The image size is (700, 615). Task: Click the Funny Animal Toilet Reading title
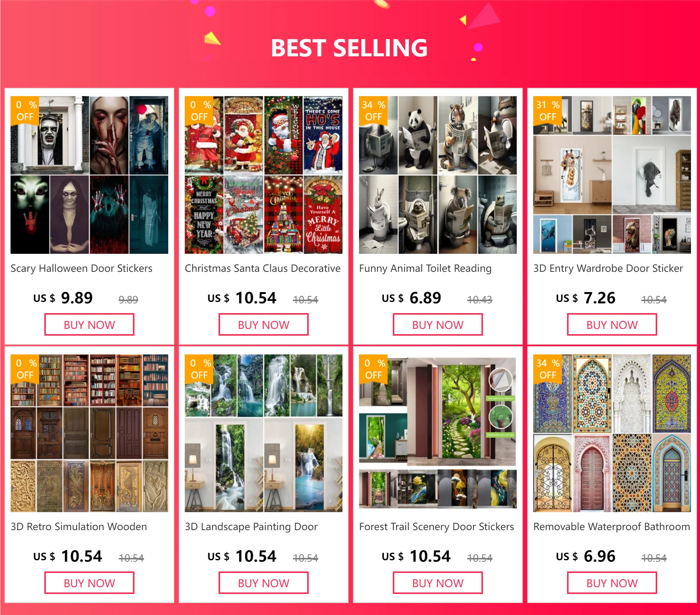click(425, 269)
